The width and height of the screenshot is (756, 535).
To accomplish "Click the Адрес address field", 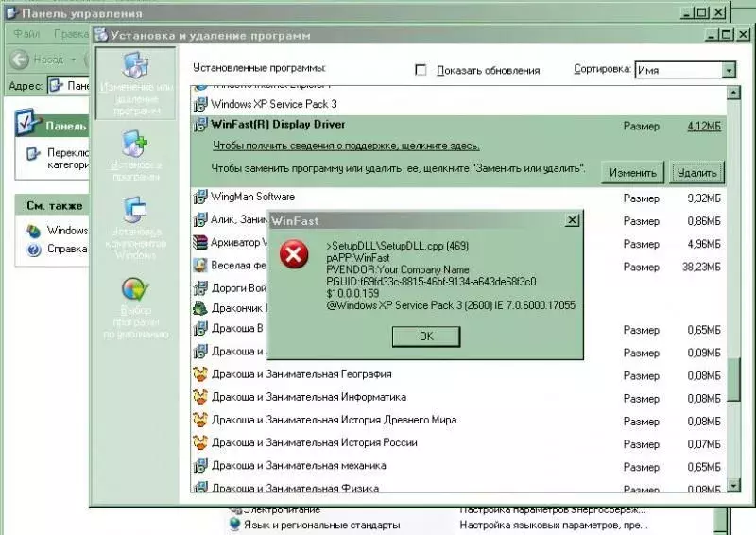I will 69,86.
